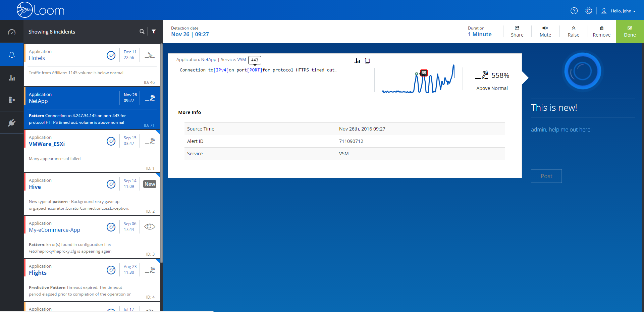Screen dimensions: 644x312
Task: Click the 69 marker on the chart
Action: click(424, 73)
